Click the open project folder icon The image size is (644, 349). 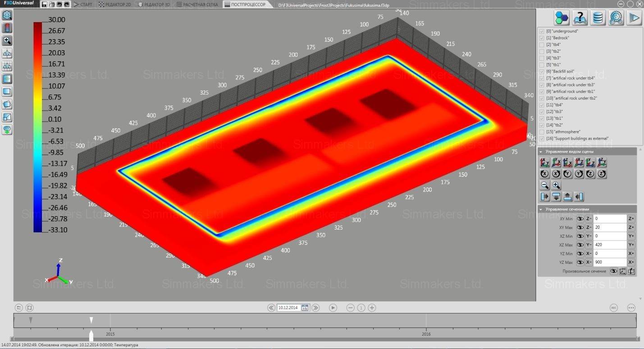pyautogui.click(x=52, y=5)
